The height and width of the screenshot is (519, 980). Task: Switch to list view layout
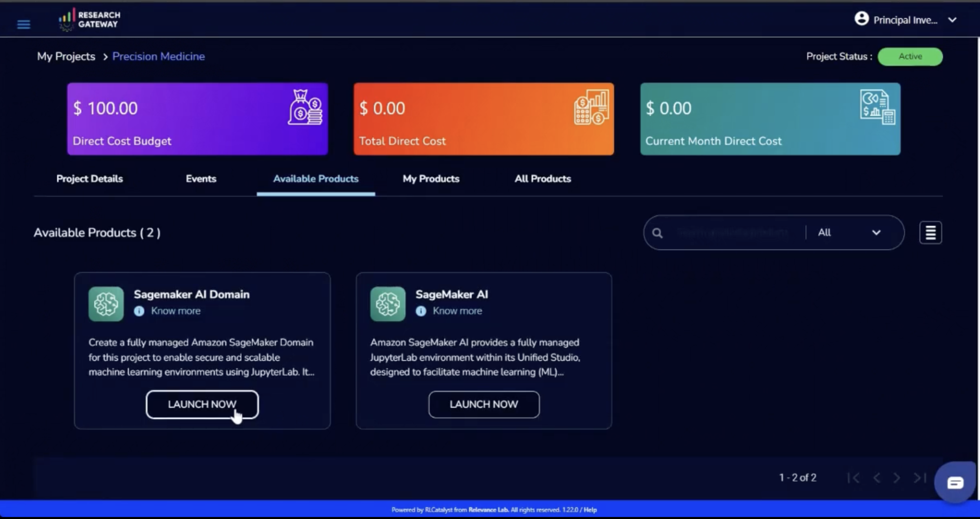pyautogui.click(x=930, y=232)
